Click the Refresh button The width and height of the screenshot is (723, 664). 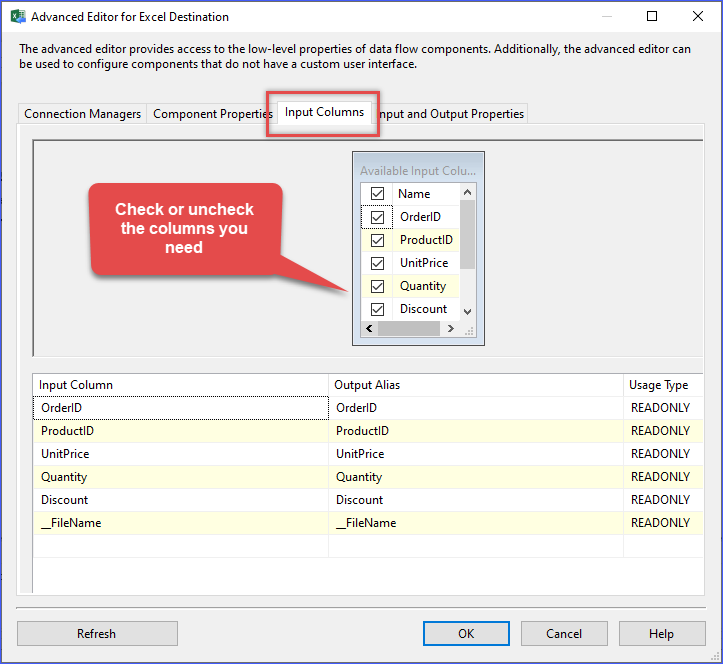97,634
